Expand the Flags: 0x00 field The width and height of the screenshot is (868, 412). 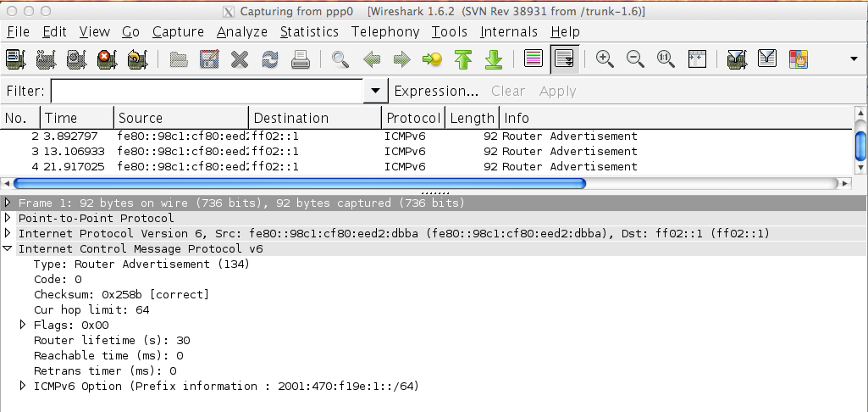(x=23, y=325)
